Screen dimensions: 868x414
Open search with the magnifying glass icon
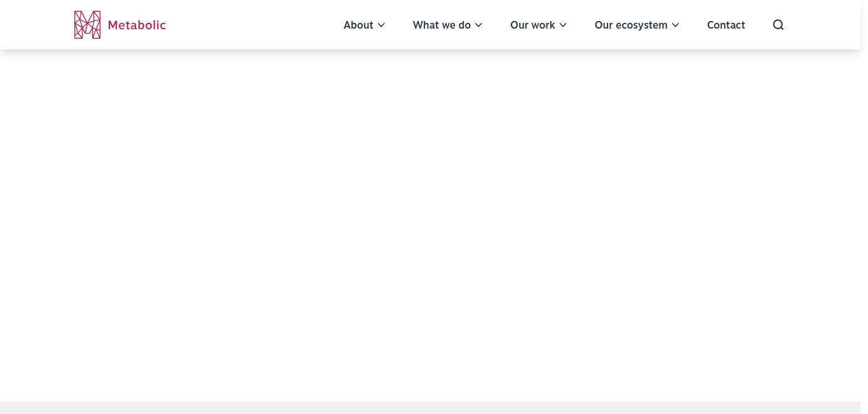click(778, 25)
